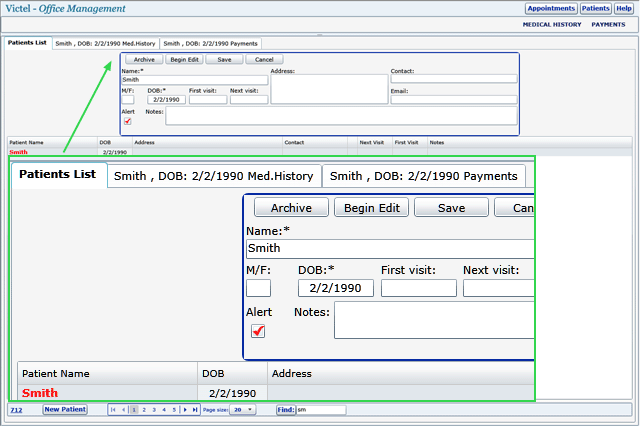
Task: Switch to unmagnified Smith Payments tab
Action: click(x=210, y=43)
